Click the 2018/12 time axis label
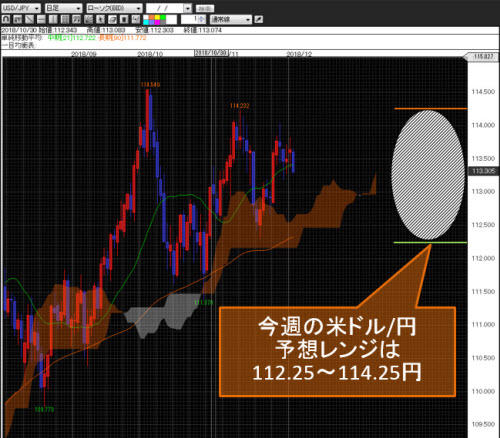Screen dimensions: 500x438 coord(299,54)
